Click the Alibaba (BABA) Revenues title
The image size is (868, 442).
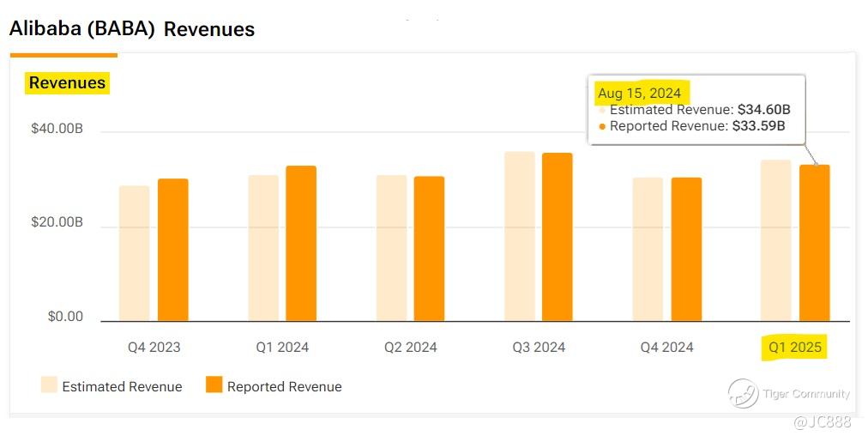point(132,29)
